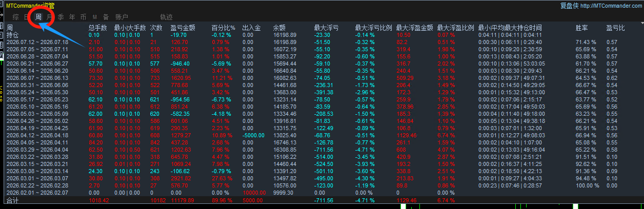This screenshot has height=209, width=644.
Task: Switch to the 币 currency tab
Action: tap(84, 17)
